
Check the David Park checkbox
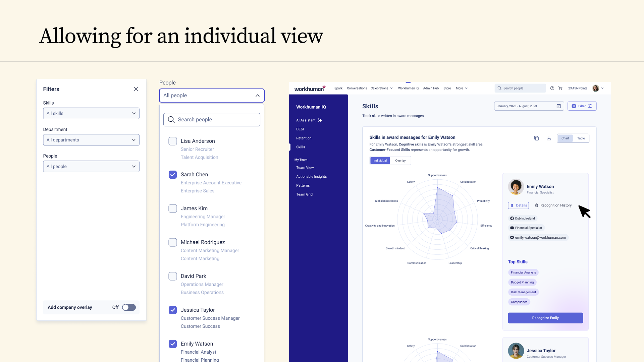coord(173,276)
